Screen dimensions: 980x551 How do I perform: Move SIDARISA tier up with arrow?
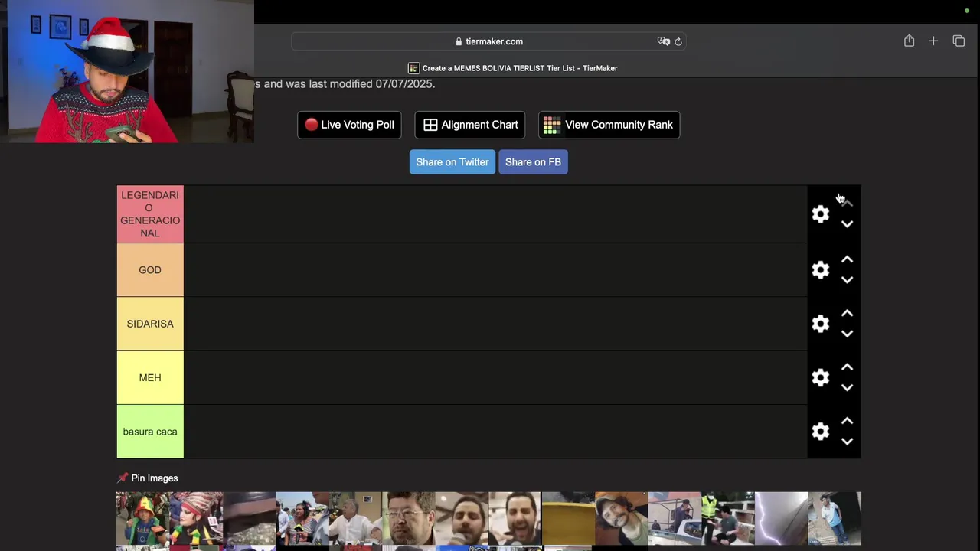(x=847, y=313)
